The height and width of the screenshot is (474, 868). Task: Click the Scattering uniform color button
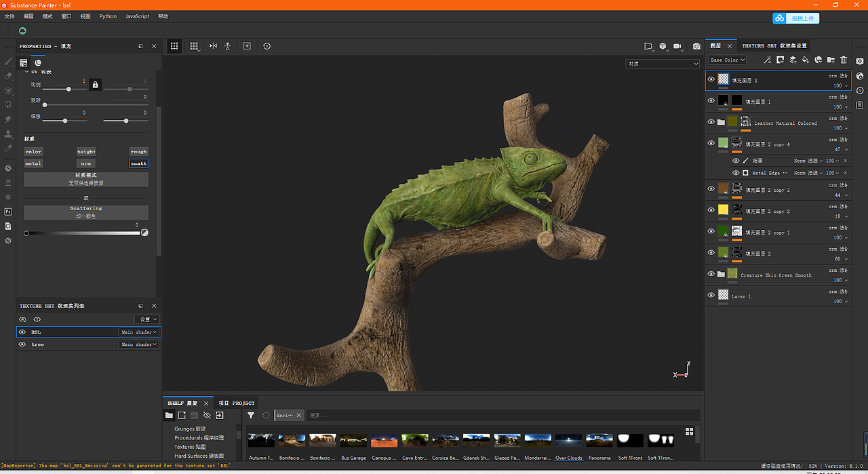tap(86, 212)
